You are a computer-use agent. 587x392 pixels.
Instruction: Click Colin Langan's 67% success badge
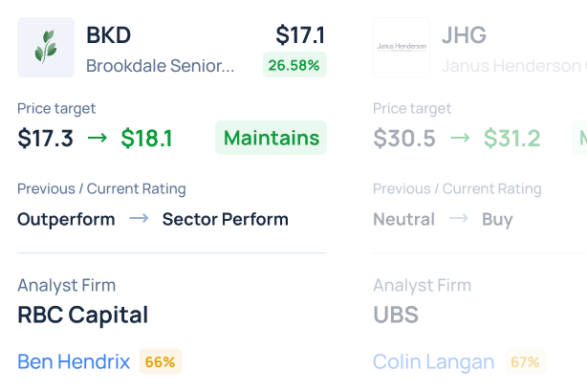pyautogui.click(x=525, y=361)
